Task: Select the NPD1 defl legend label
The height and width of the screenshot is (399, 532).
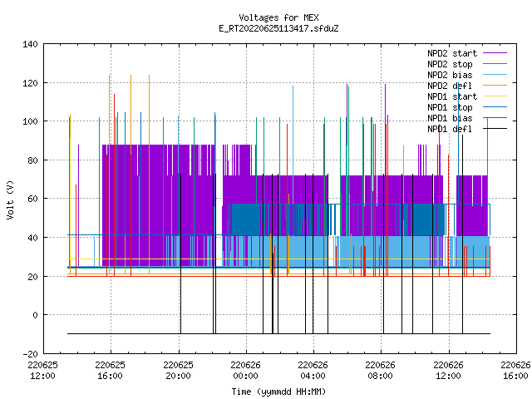Action: point(450,129)
